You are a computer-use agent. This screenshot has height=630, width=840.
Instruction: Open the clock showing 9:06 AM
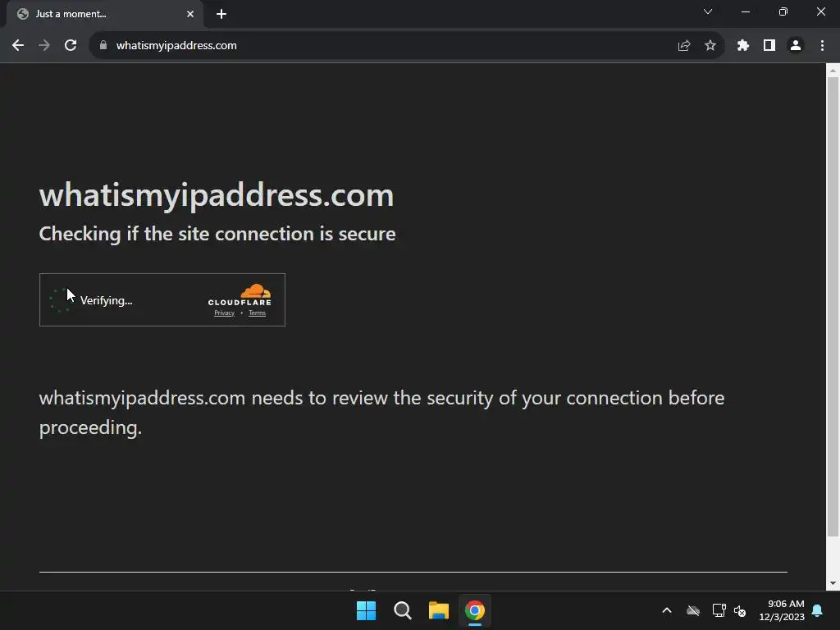pos(782,610)
